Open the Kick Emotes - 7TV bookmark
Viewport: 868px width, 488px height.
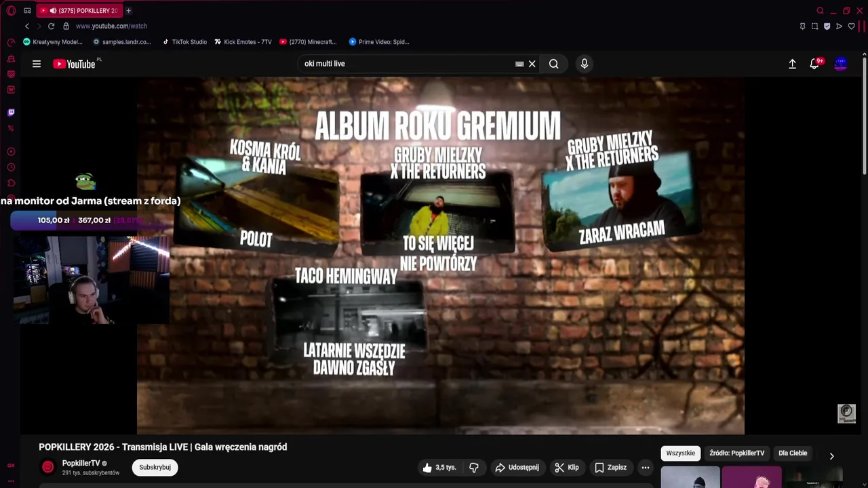click(x=243, y=42)
